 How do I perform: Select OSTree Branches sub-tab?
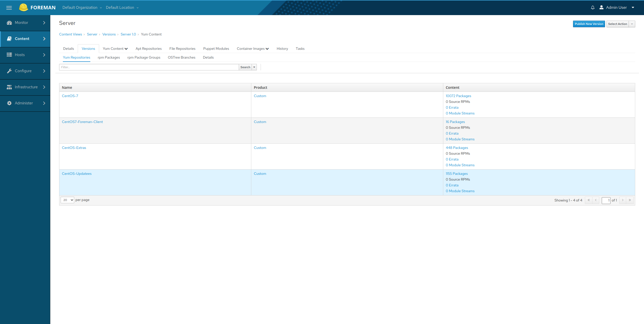point(182,57)
